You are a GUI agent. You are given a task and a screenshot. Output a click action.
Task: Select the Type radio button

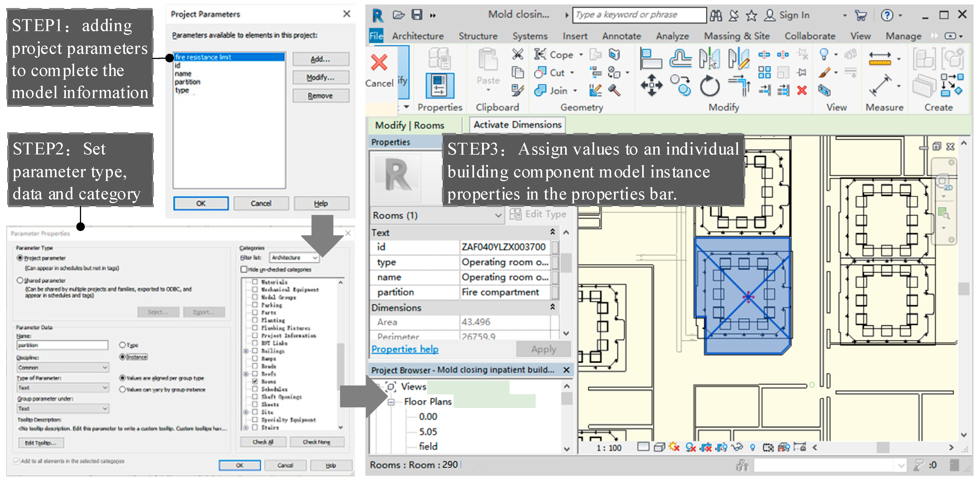(123, 345)
